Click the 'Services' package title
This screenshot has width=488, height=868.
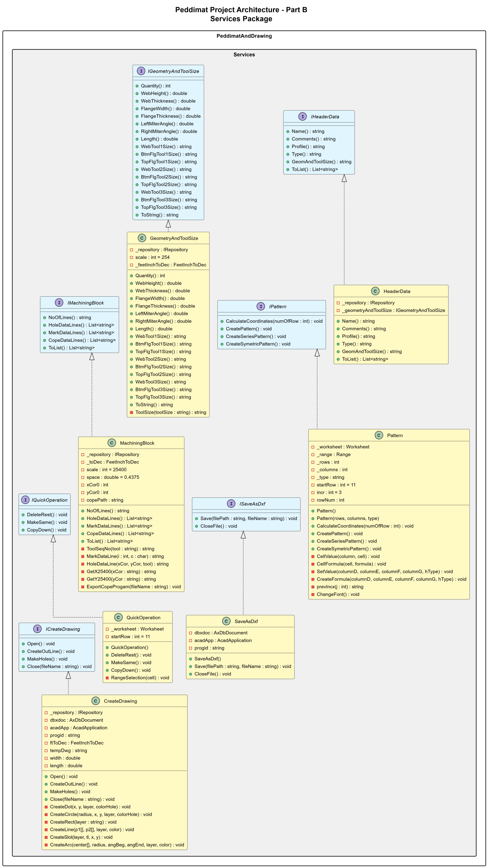[244, 55]
